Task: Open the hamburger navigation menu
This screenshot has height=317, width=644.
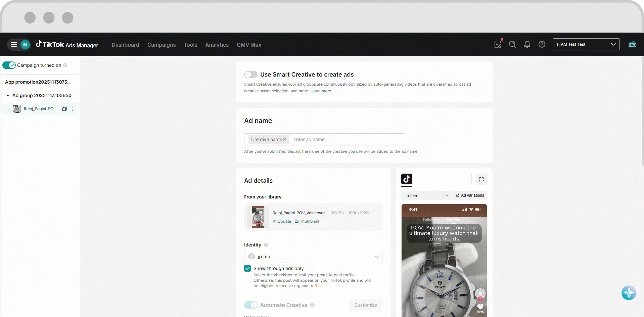Action: [x=14, y=45]
